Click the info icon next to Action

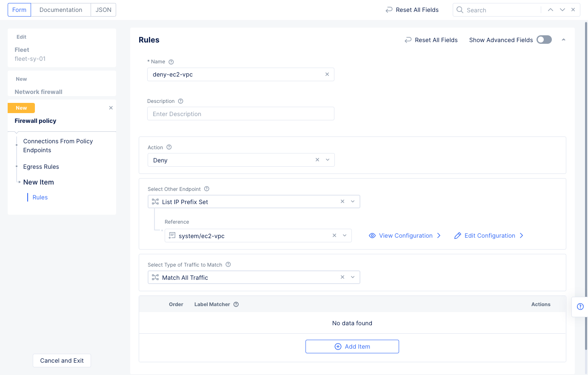pyautogui.click(x=169, y=147)
